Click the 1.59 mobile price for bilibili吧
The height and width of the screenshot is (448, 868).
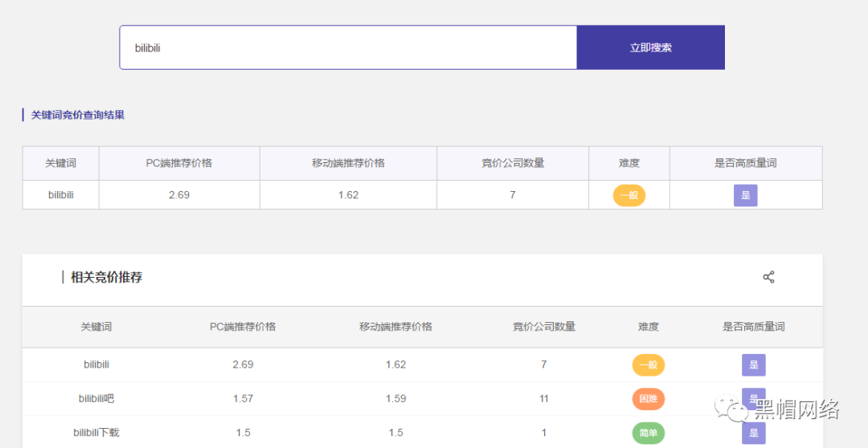click(x=395, y=398)
